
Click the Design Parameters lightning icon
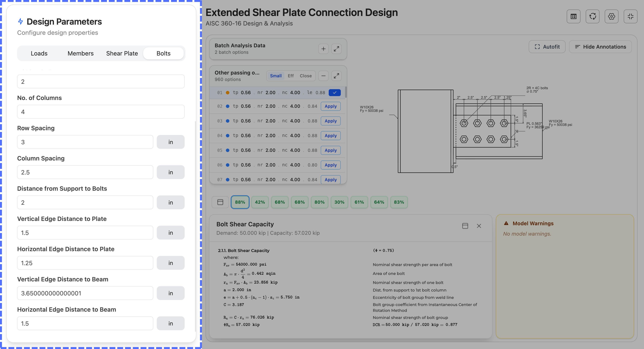tap(21, 22)
